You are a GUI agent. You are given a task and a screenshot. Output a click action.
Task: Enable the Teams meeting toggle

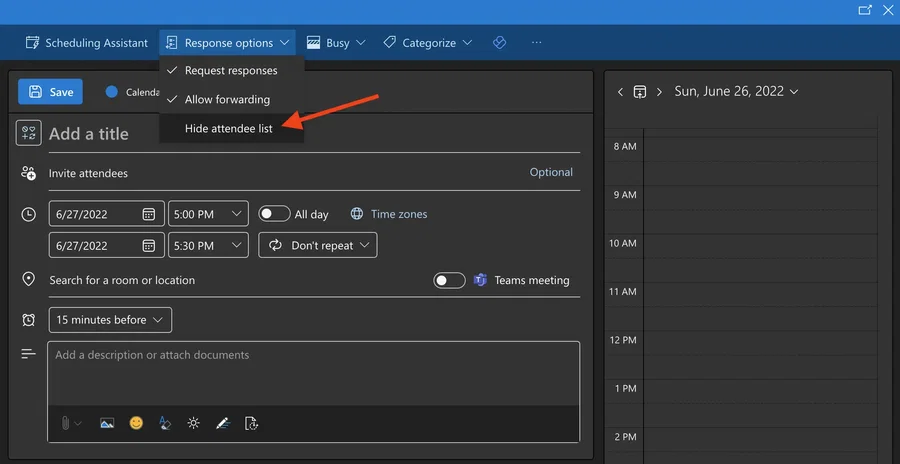[x=449, y=280]
